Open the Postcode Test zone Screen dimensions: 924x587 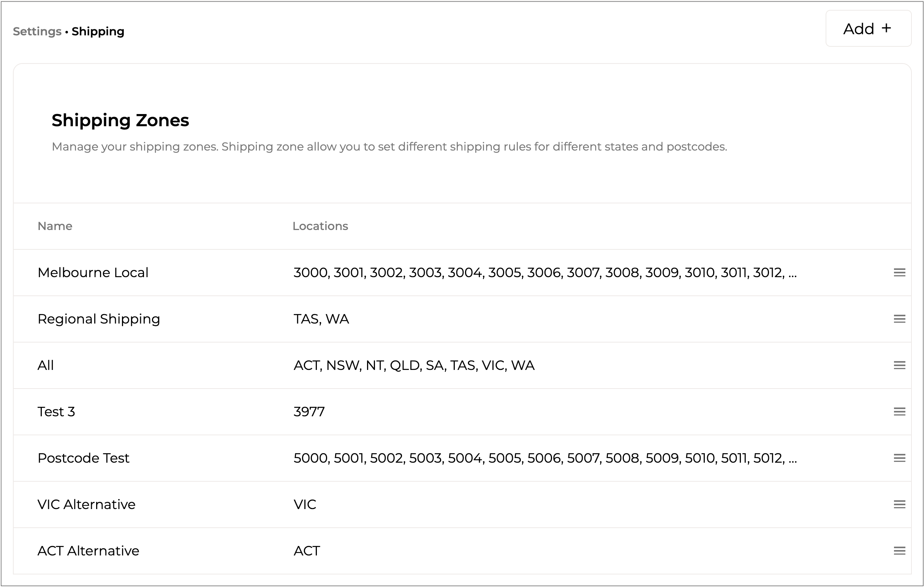pyautogui.click(x=83, y=458)
